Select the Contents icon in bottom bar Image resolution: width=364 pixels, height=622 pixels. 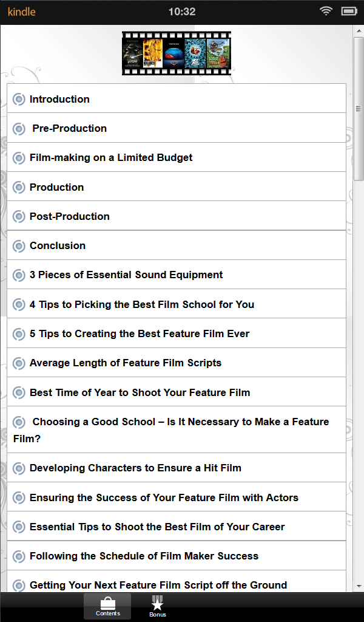click(x=108, y=606)
